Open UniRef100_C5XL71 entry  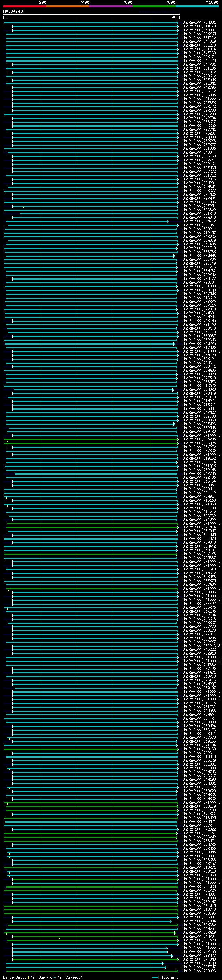point(199,57)
